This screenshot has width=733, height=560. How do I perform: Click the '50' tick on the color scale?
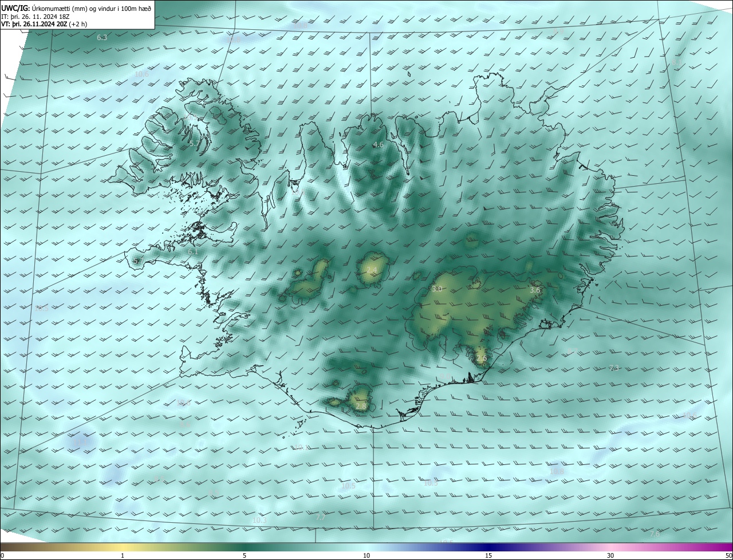point(728,556)
